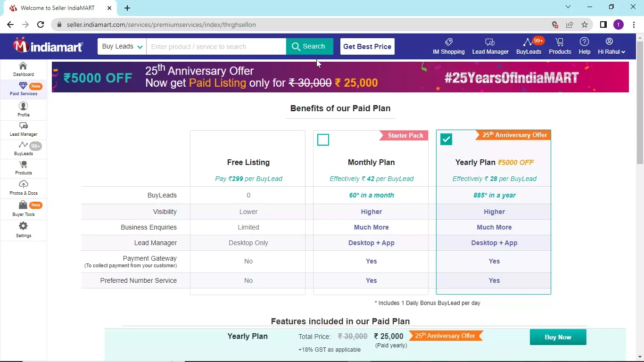Viewport: 644px width, 362px height.
Task: Bookmark this page with star icon
Action: pos(585,25)
